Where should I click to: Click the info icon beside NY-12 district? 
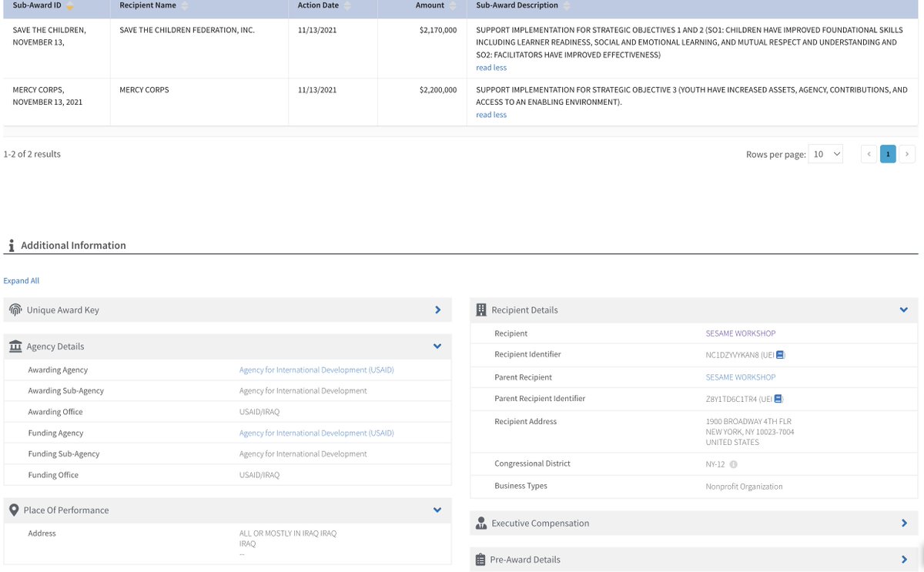[734, 464]
